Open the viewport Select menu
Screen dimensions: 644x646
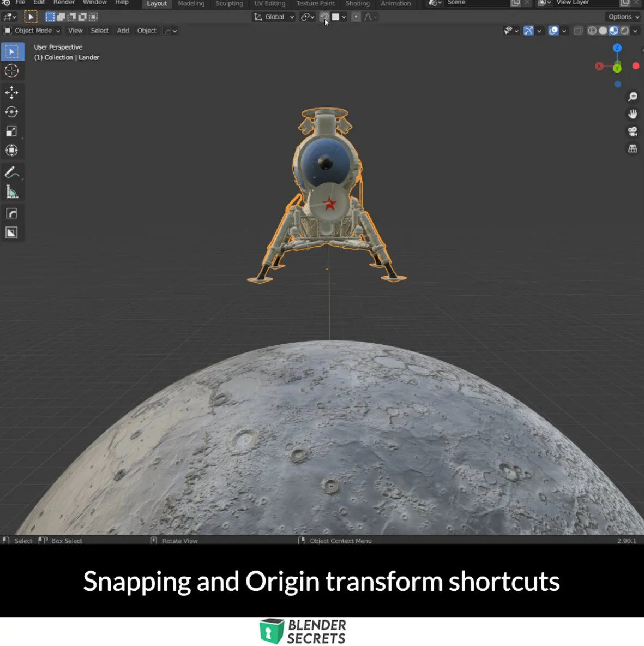pyautogui.click(x=100, y=31)
